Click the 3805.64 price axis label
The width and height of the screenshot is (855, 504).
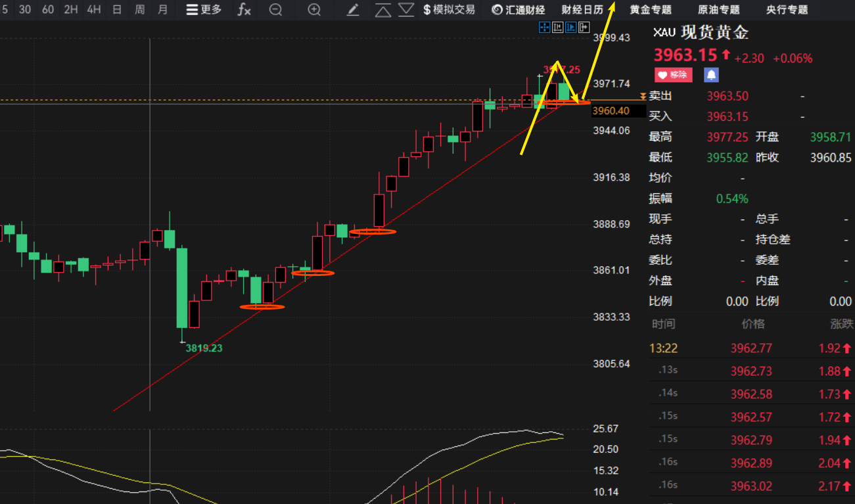click(611, 363)
